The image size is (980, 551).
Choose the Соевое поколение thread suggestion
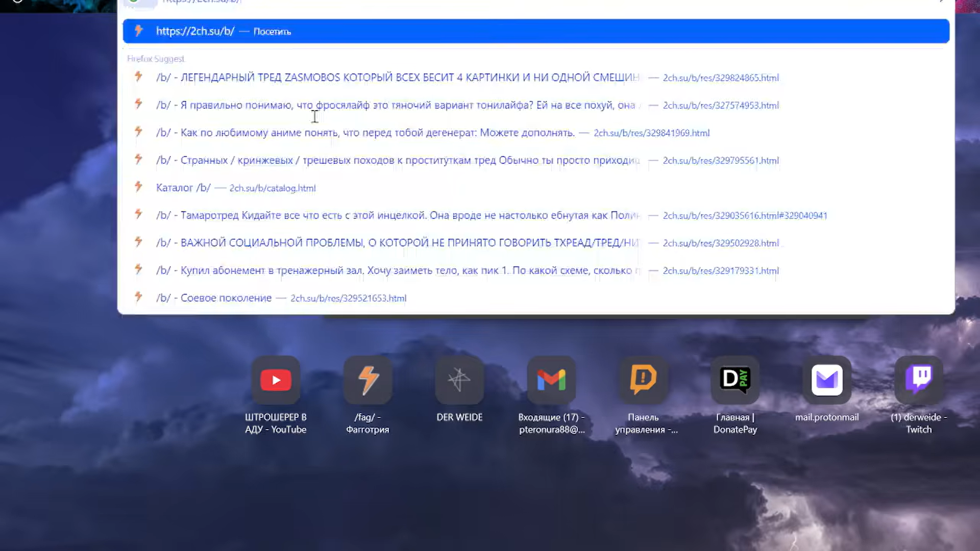[226, 298]
